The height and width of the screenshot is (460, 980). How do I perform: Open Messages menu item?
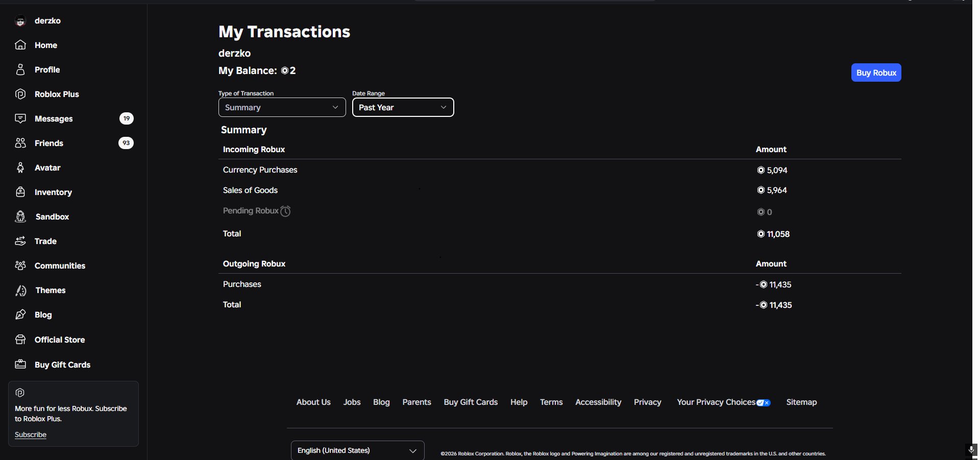[54, 118]
